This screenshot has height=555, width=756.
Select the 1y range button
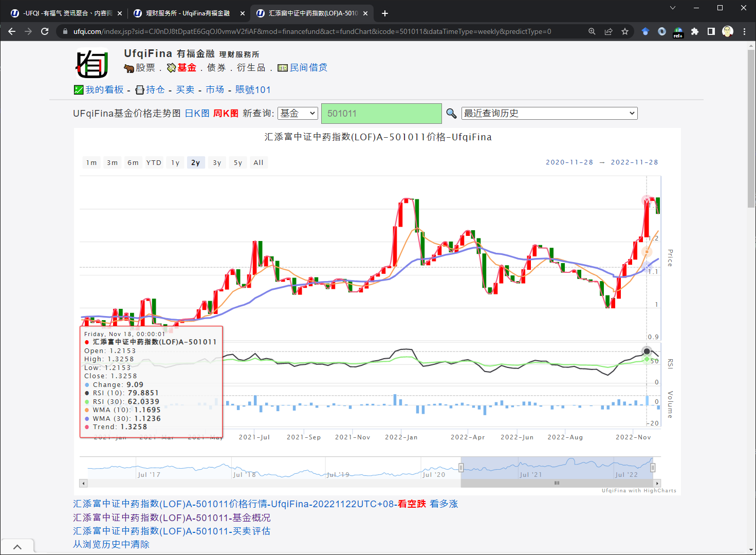(x=175, y=163)
